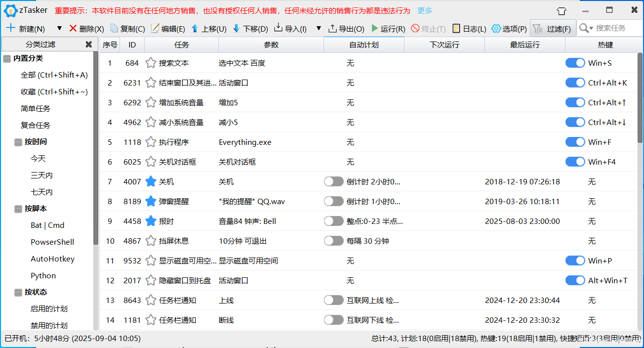Viewport: 644px width, 348px height.
Task: Turn off the Ctrl+Alt+K hotkey toggle
Action: (575, 83)
